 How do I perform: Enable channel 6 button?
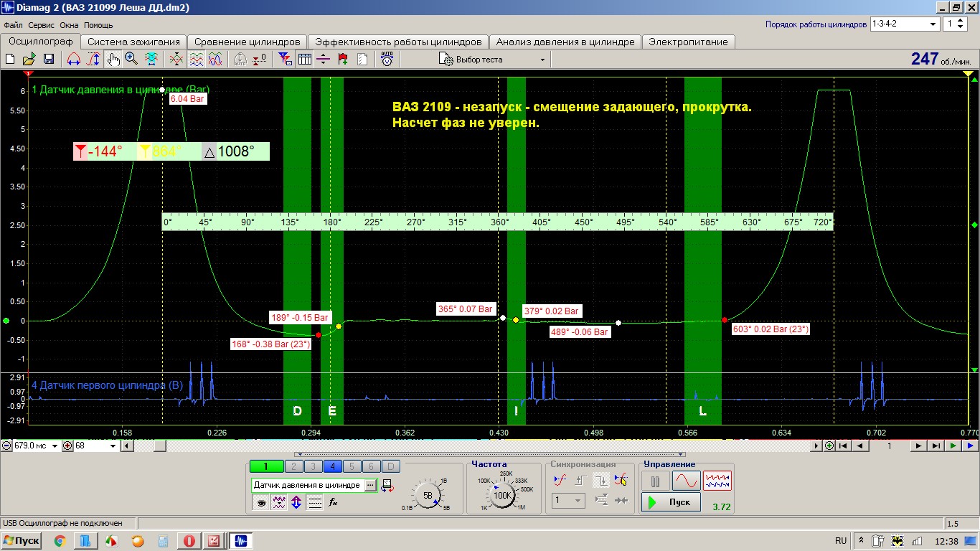(371, 466)
